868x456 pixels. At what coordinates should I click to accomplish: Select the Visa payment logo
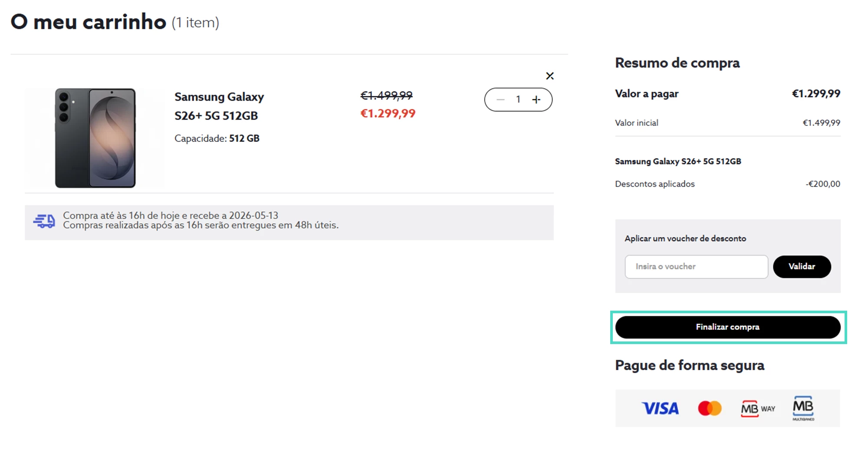coord(660,408)
